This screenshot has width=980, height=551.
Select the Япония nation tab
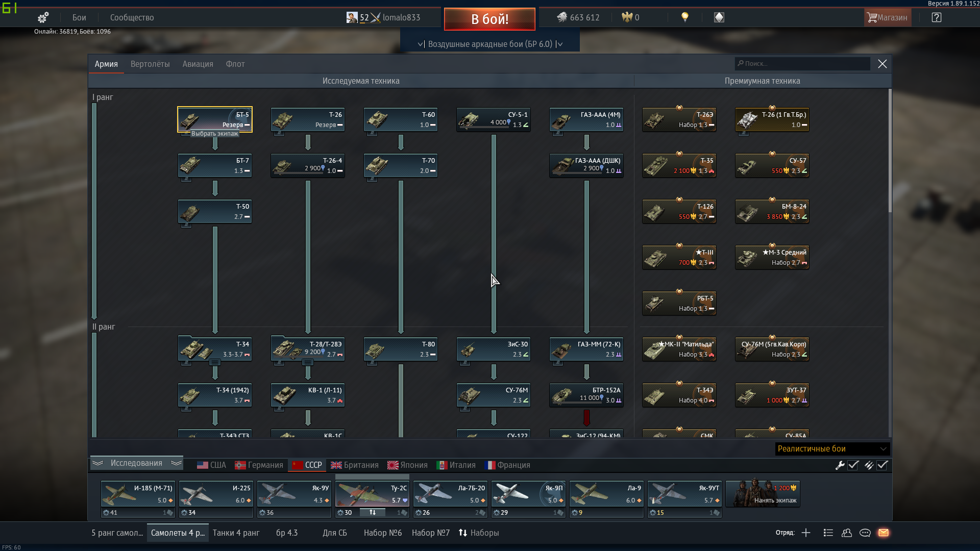pos(407,465)
